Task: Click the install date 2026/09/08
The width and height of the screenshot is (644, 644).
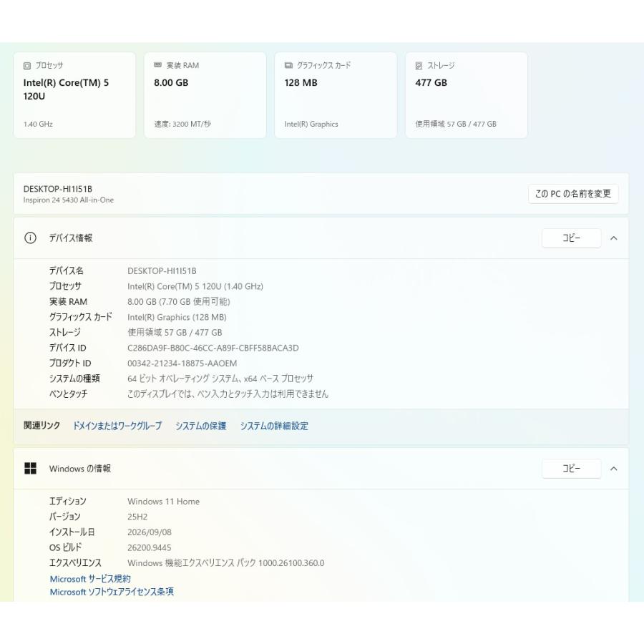Action: pyautogui.click(x=150, y=532)
